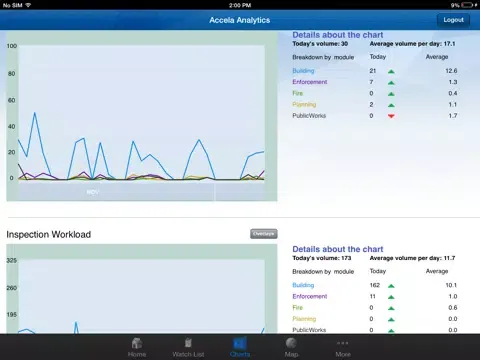Click the Inspection Workload heading
480x360 pixels.
coord(49,234)
